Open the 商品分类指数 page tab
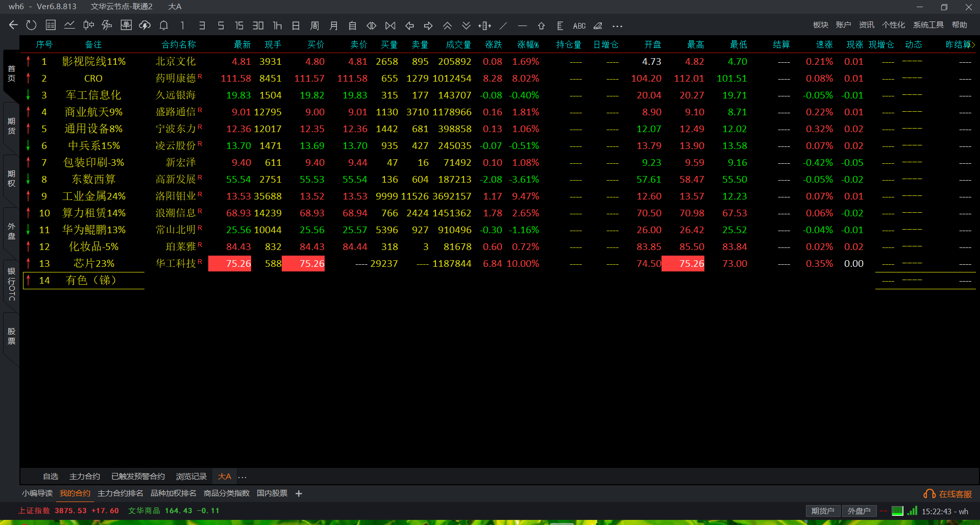The height and width of the screenshot is (525, 980). (x=227, y=493)
